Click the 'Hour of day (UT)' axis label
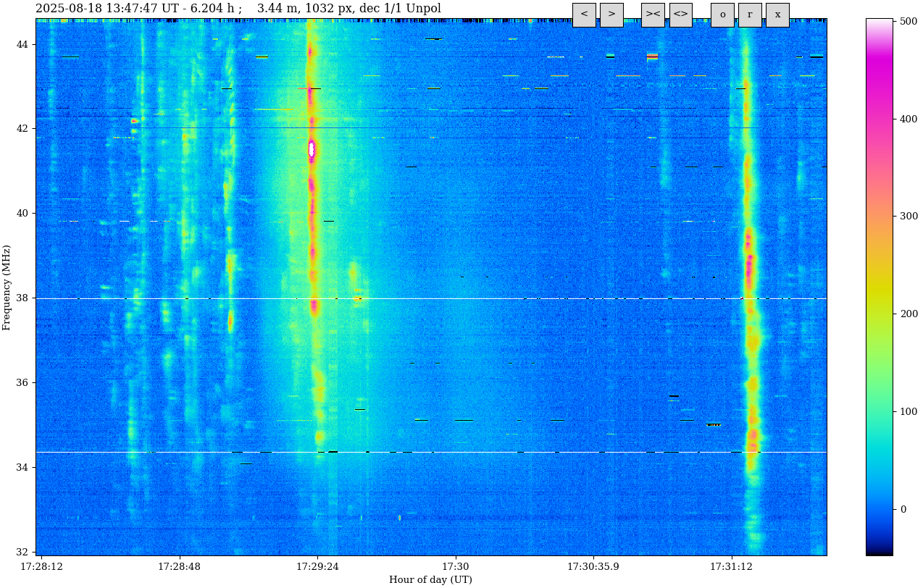 (x=430, y=579)
